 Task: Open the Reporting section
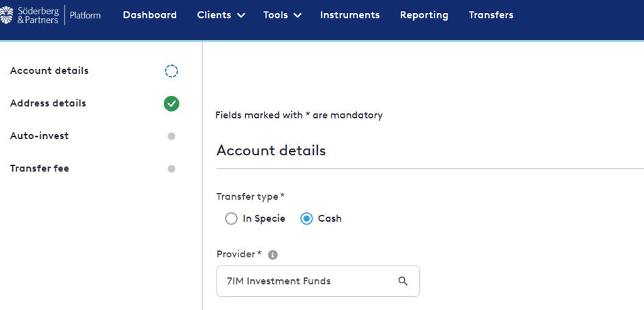[x=424, y=15]
